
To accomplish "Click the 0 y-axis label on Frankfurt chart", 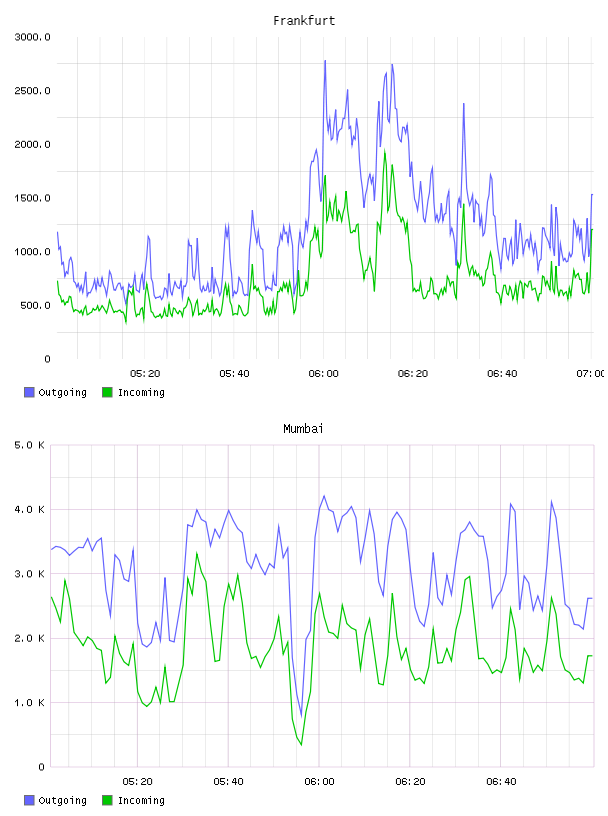I will 47,359.
